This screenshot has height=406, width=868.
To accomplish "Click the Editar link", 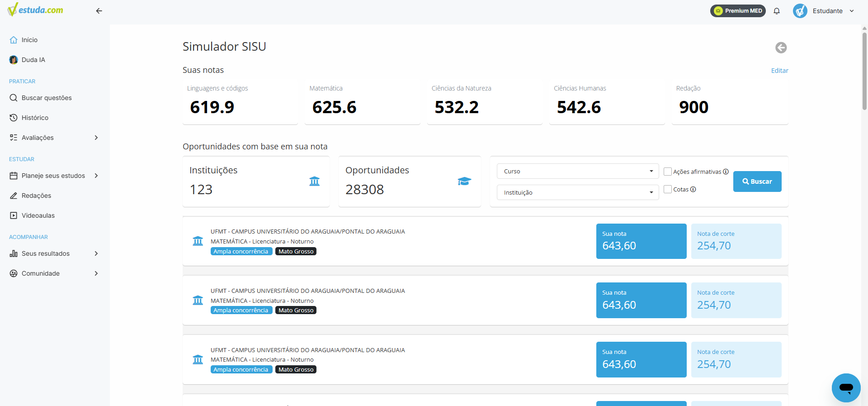I will coord(779,71).
